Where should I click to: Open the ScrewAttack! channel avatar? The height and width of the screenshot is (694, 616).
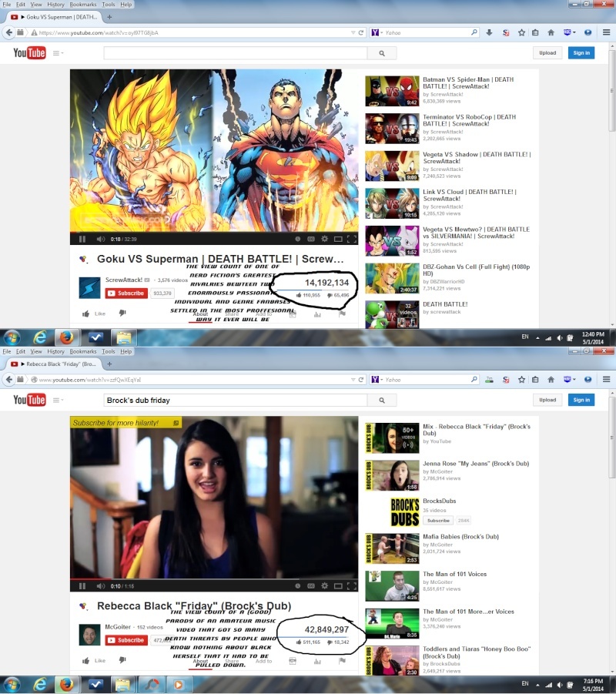pos(89,288)
